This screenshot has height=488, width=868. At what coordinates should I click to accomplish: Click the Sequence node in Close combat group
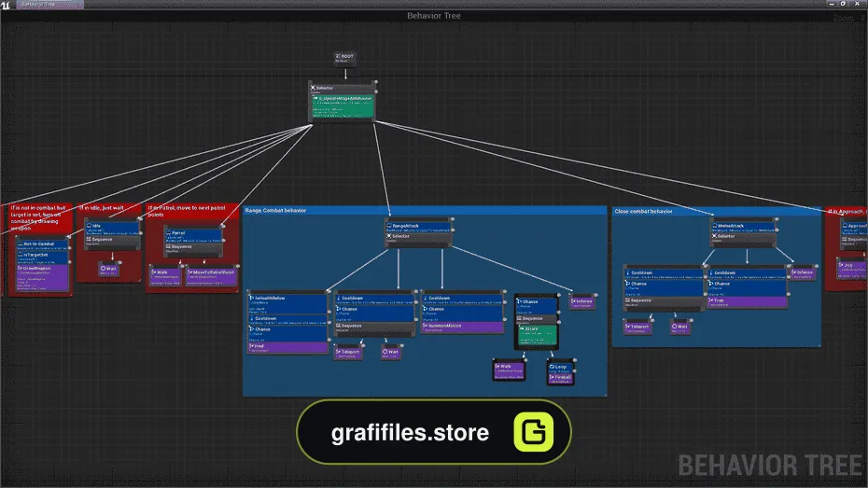coord(664,302)
